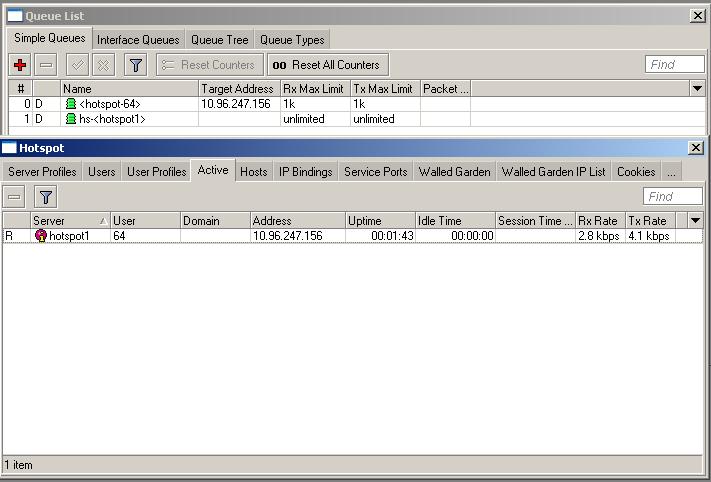Remove active user with Hotspot minus button
Screen dimensions: 711x482
coord(14,197)
